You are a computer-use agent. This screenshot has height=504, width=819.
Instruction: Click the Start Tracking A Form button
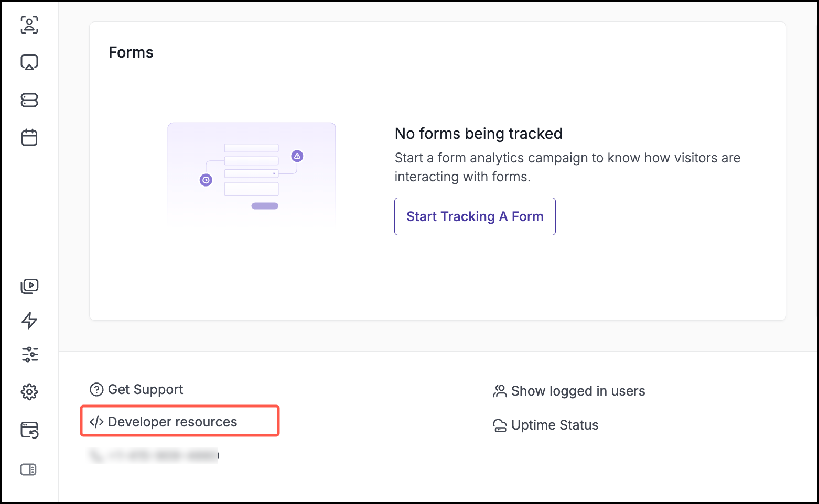point(475,216)
